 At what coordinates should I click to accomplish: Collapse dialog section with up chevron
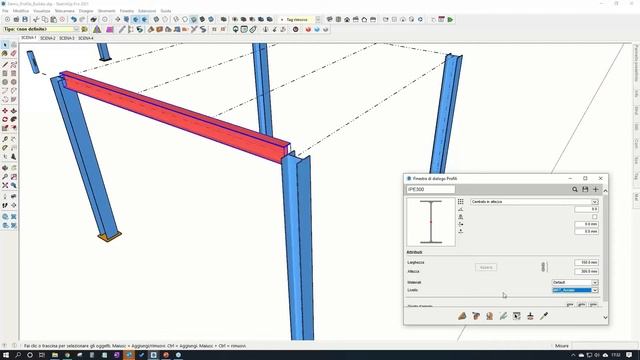point(605,191)
